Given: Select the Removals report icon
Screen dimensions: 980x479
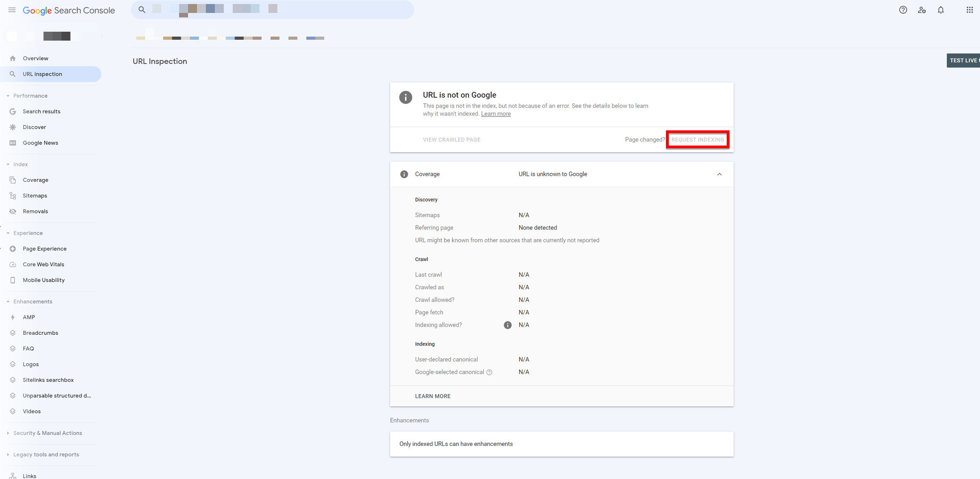Looking at the screenshot, I should [13, 211].
